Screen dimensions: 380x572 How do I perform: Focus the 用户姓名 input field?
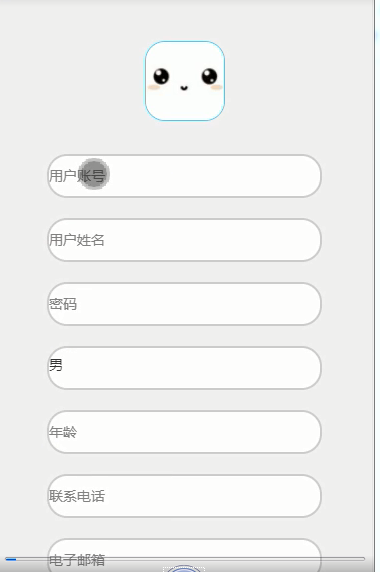click(185, 240)
